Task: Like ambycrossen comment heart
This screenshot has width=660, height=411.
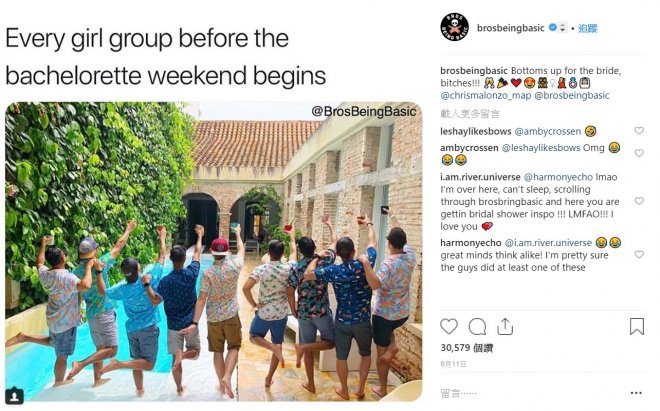Action: 639,153
